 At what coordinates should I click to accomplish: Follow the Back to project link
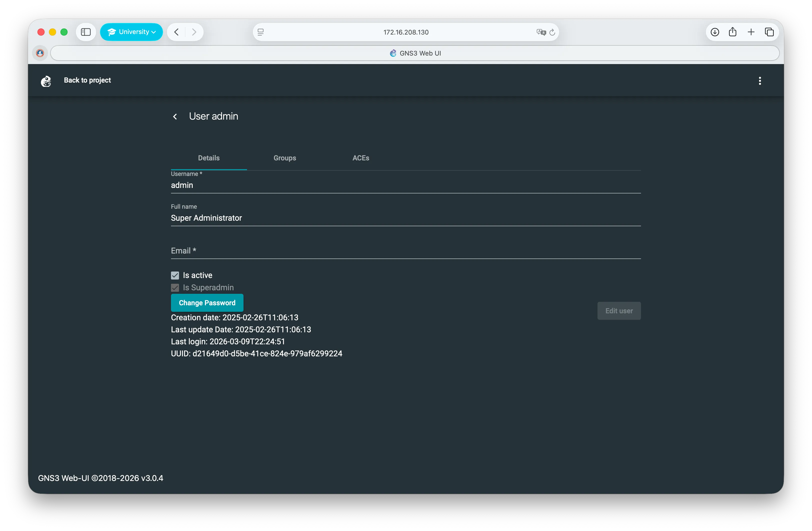click(87, 80)
